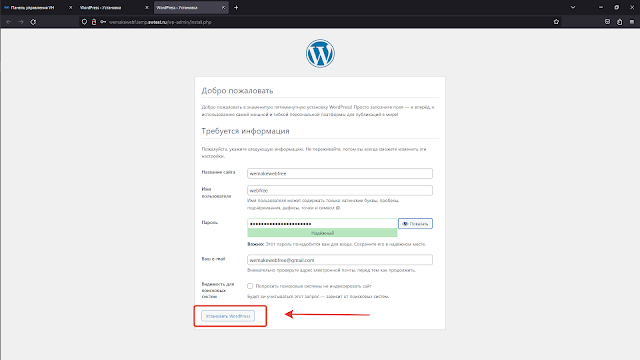Click the address bar URL
The height and width of the screenshot is (360, 640).
click(160, 22)
